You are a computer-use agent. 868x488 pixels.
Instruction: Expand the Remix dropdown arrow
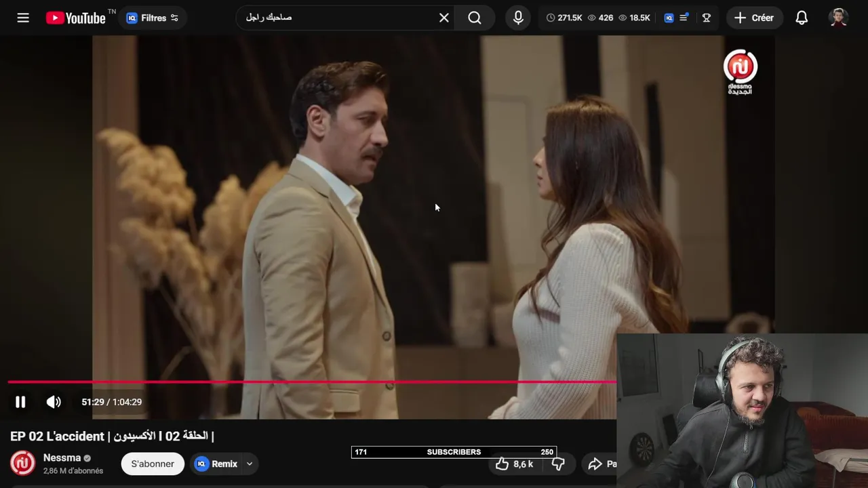point(250,464)
